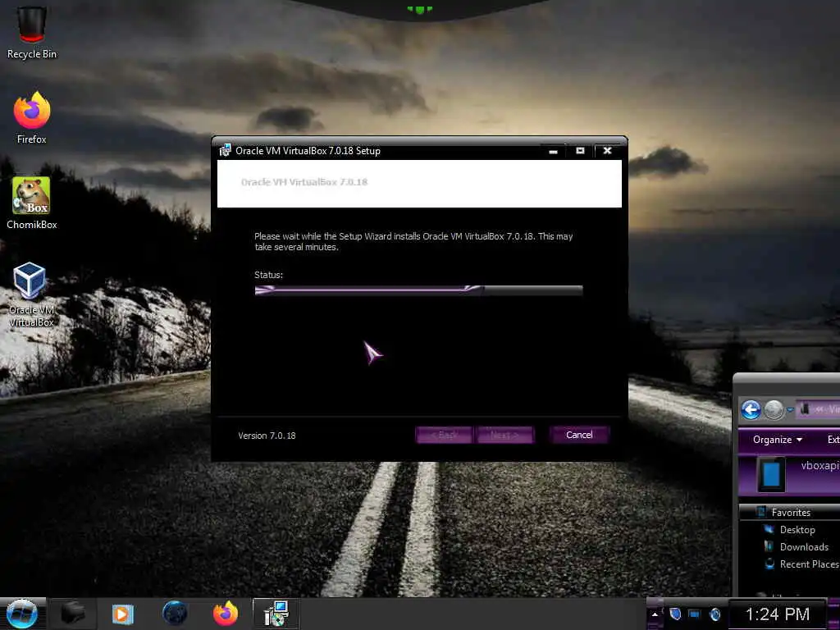Viewport: 840px width, 630px height.
Task: Open the Recycle Bin desktop icon
Action: (x=32, y=32)
